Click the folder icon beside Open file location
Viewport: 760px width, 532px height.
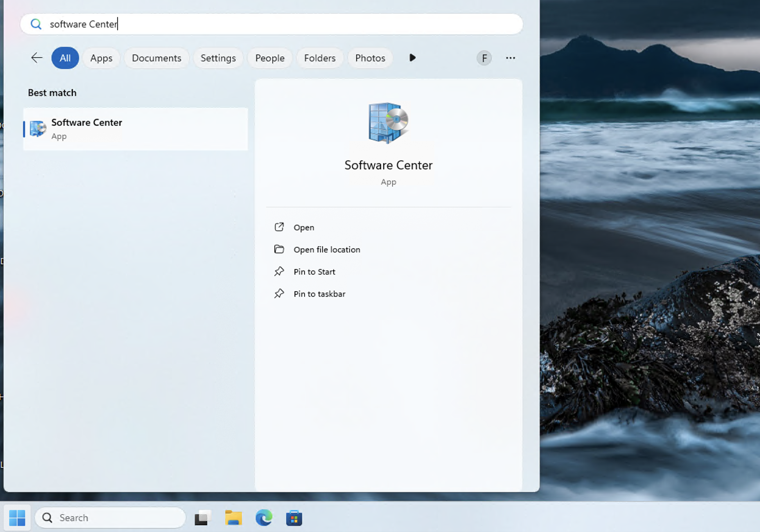tap(279, 249)
